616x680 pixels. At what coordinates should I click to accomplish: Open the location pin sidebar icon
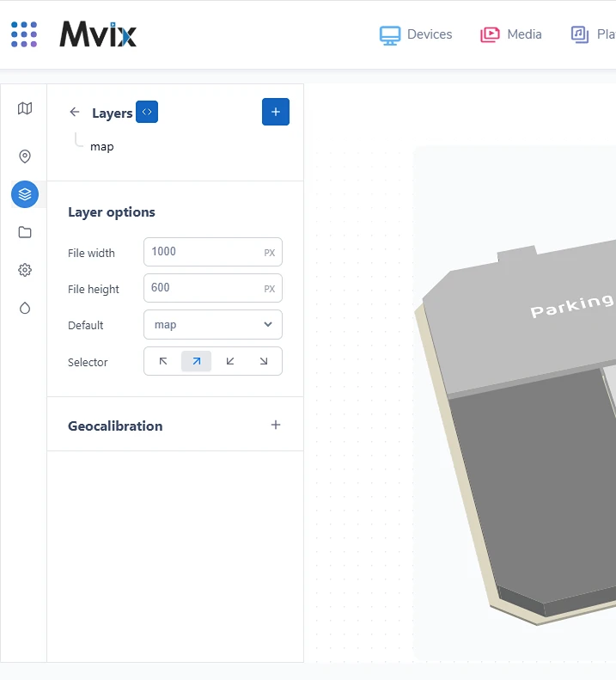click(25, 156)
